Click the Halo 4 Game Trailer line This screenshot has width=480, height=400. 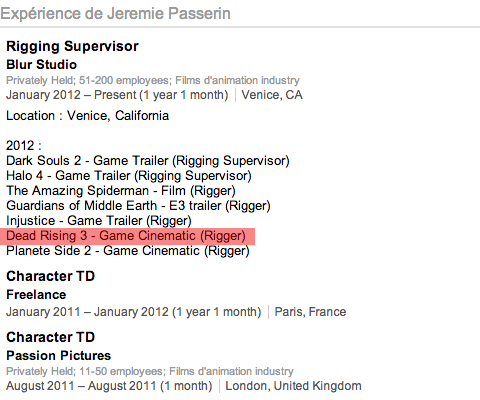(x=129, y=176)
